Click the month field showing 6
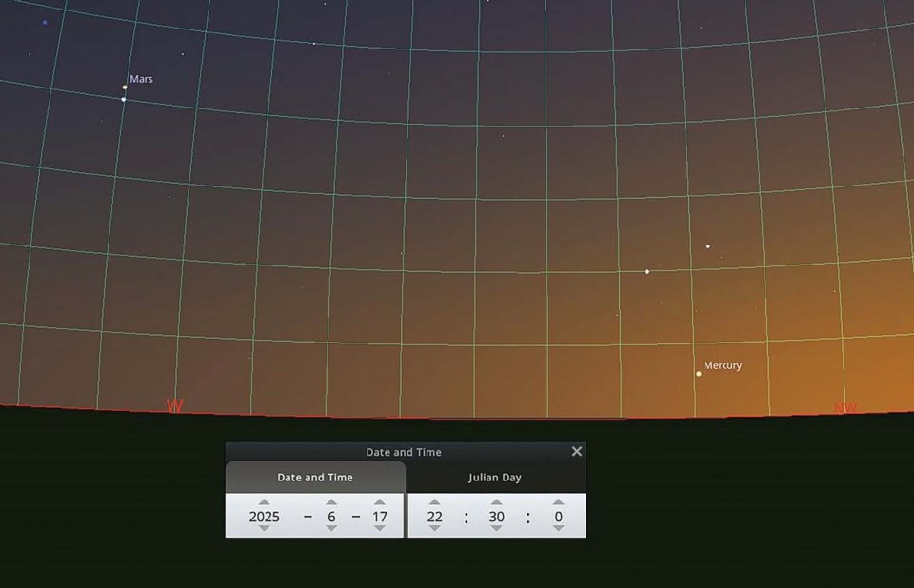This screenshot has width=914, height=588. [331, 517]
